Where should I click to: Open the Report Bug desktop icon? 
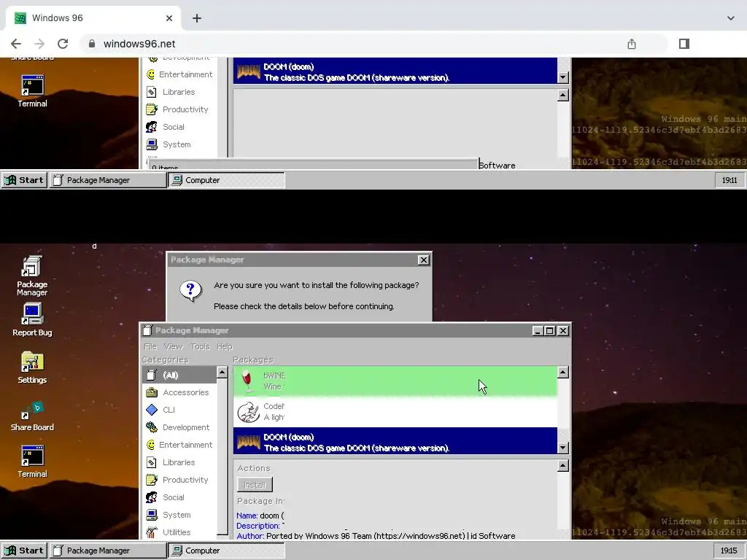pos(32,319)
